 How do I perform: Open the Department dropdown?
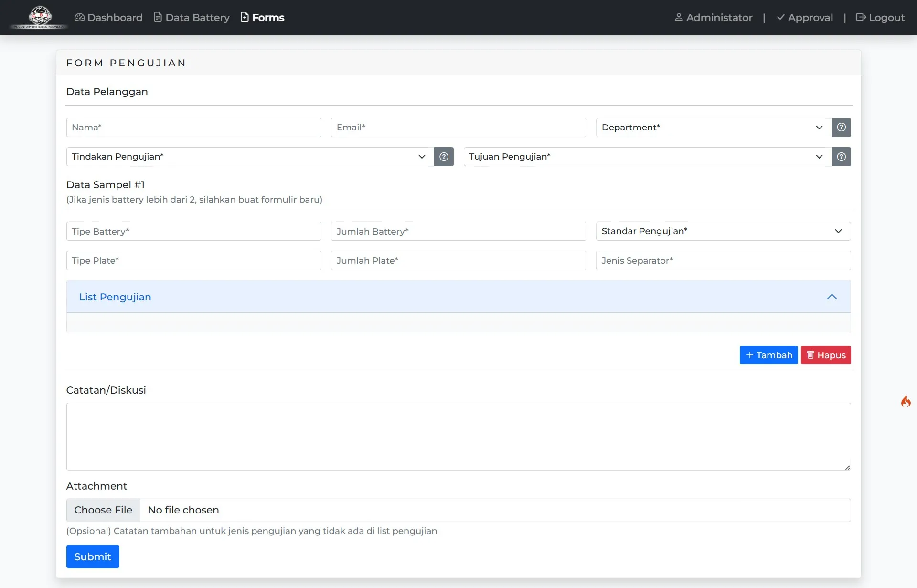714,128
